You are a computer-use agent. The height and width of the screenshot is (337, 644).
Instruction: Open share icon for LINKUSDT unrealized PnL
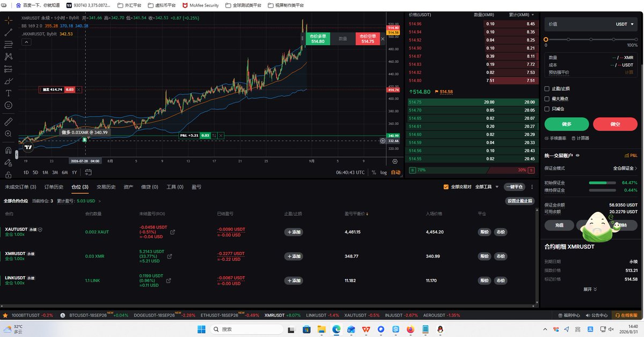[x=170, y=281]
